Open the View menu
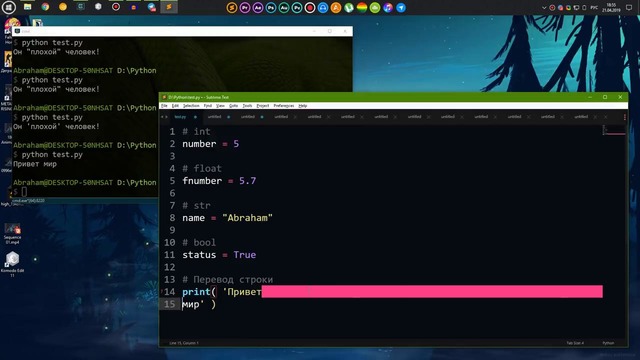The width and height of the screenshot is (640, 360). pos(220,106)
